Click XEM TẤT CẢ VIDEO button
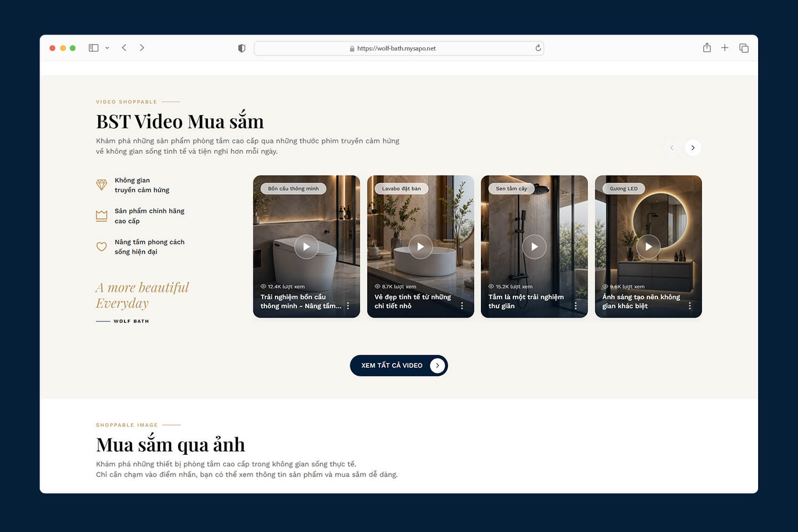The width and height of the screenshot is (798, 532). coord(399,365)
